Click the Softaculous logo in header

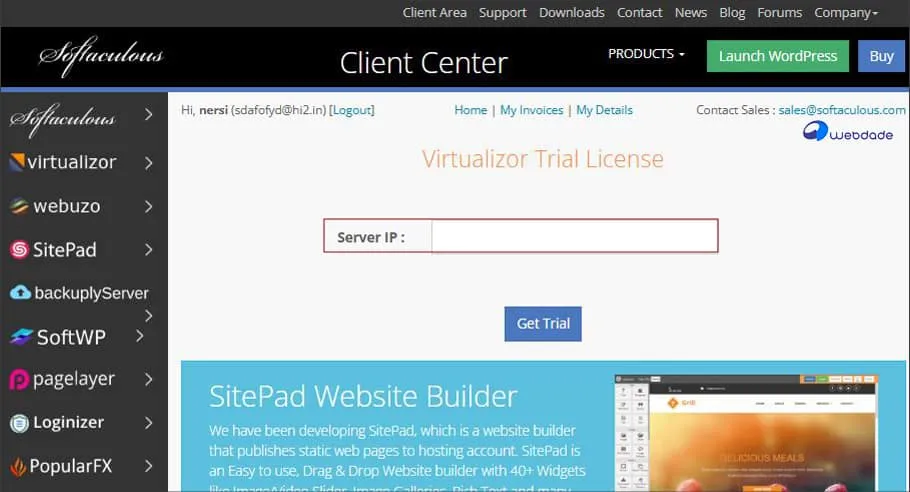point(100,56)
